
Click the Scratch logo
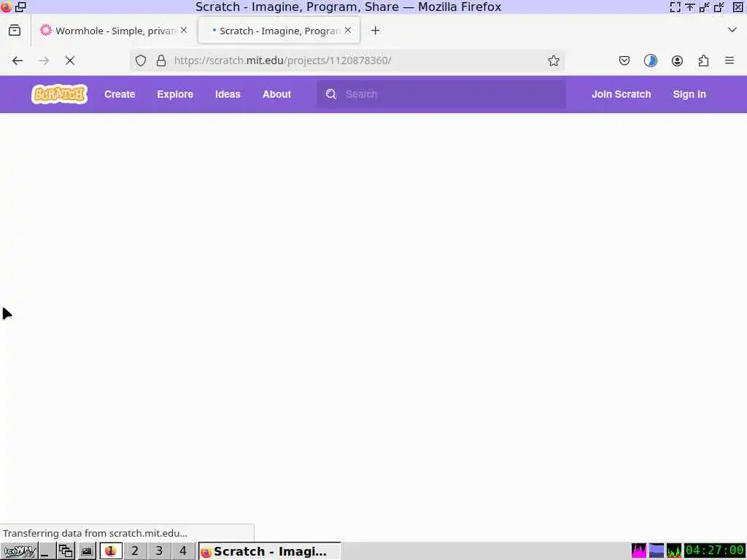click(x=59, y=94)
